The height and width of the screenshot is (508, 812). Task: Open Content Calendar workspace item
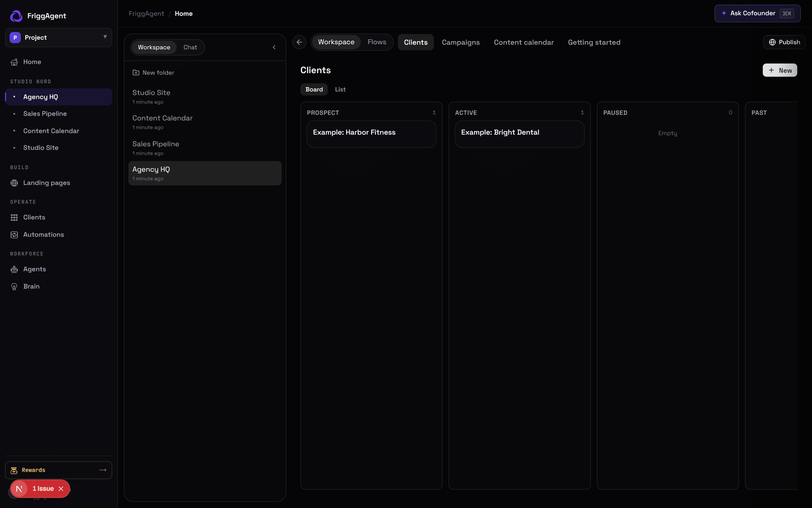coord(205,122)
